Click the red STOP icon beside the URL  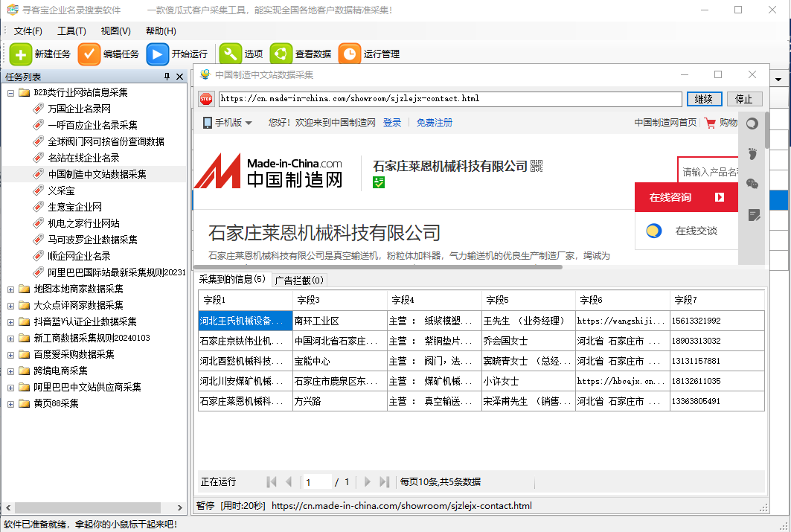(206, 100)
